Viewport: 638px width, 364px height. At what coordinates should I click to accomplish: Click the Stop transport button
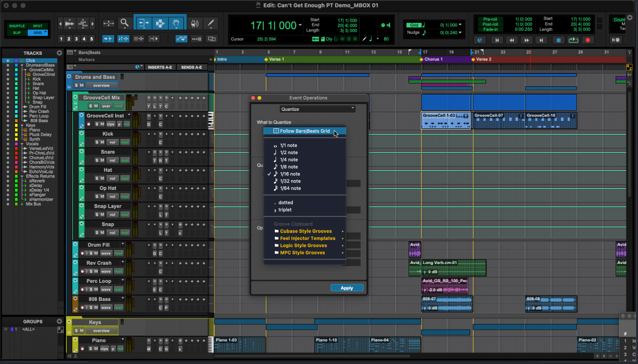(x=558, y=40)
